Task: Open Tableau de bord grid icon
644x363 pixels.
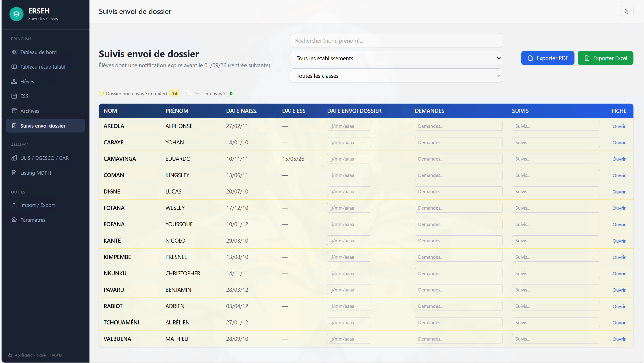Action: point(14,52)
